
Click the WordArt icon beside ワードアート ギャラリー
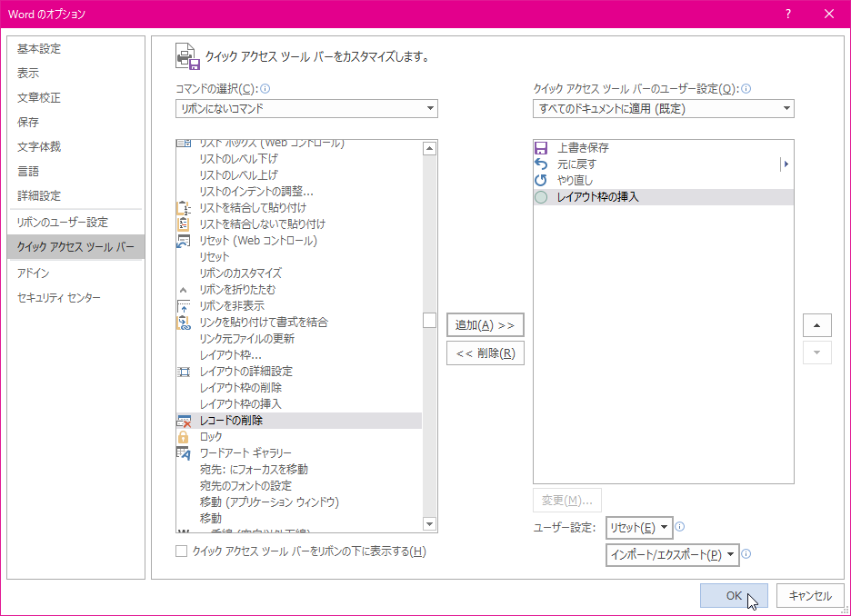(184, 453)
